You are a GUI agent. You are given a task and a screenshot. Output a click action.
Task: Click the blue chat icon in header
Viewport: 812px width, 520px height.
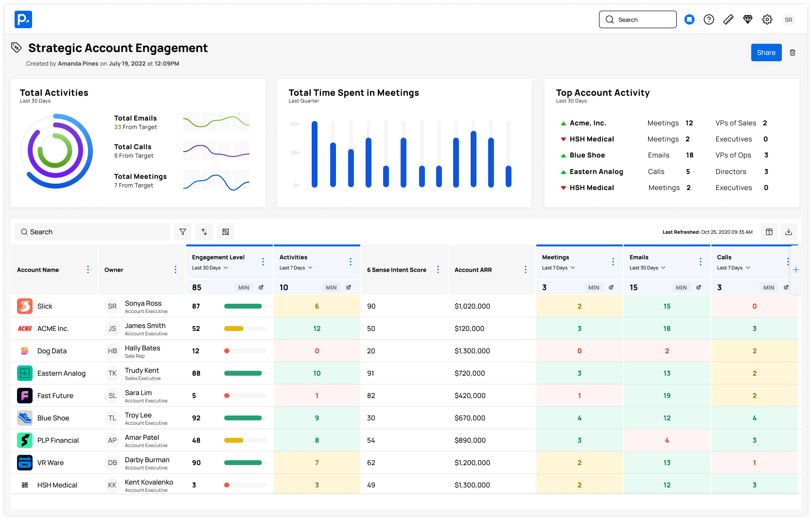point(689,19)
